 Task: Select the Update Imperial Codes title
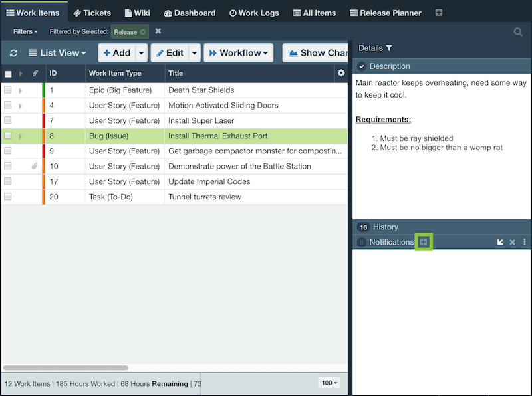209,182
